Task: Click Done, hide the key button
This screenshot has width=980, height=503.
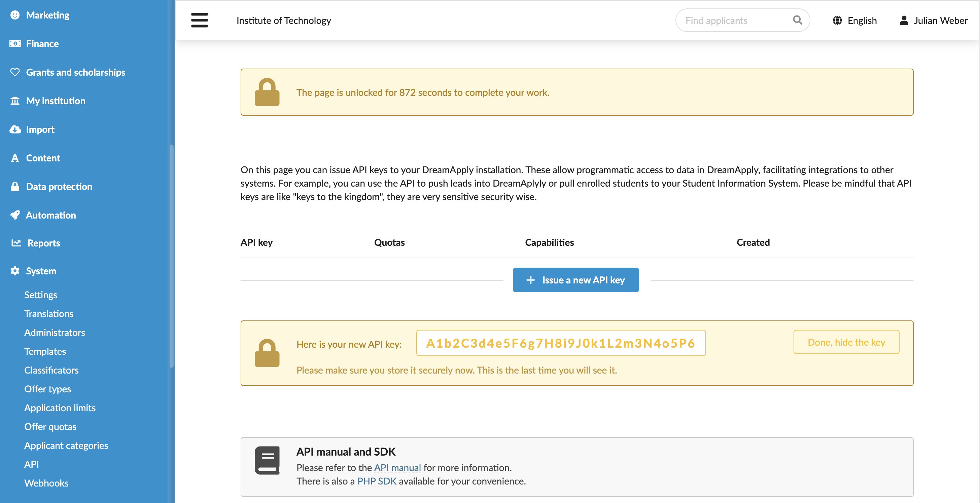Action: click(x=846, y=342)
